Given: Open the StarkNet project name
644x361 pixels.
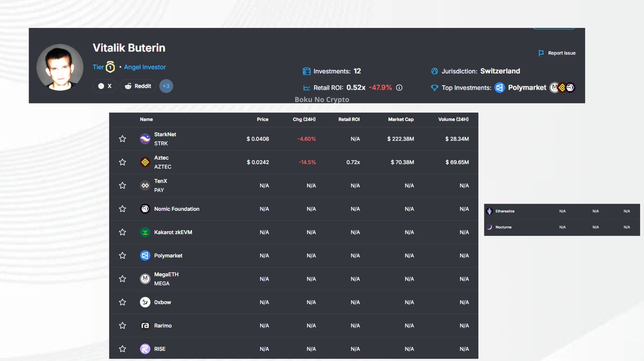Looking at the screenshot, I should (x=165, y=135).
